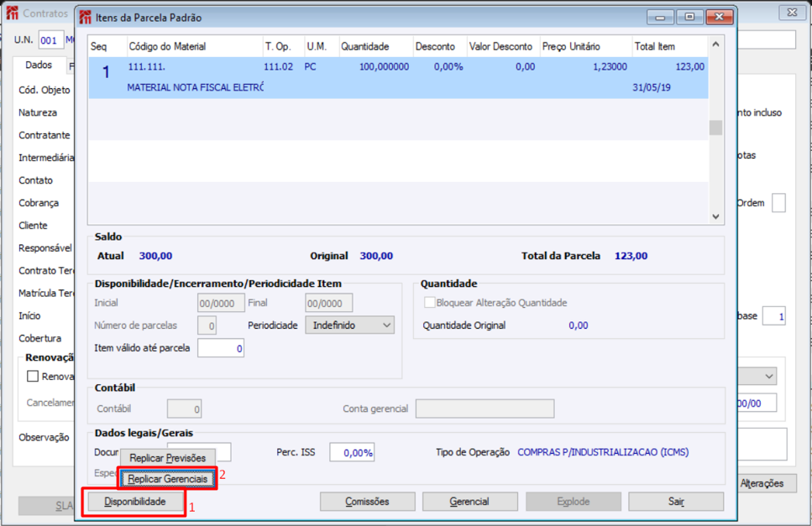The height and width of the screenshot is (526, 812).
Task: Open the Comissões button
Action: 367,502
